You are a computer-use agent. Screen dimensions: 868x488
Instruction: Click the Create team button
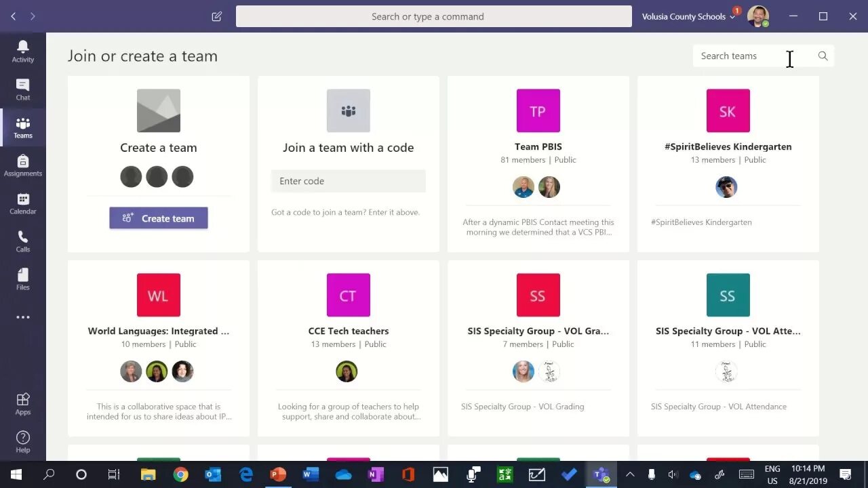(158, 218)
